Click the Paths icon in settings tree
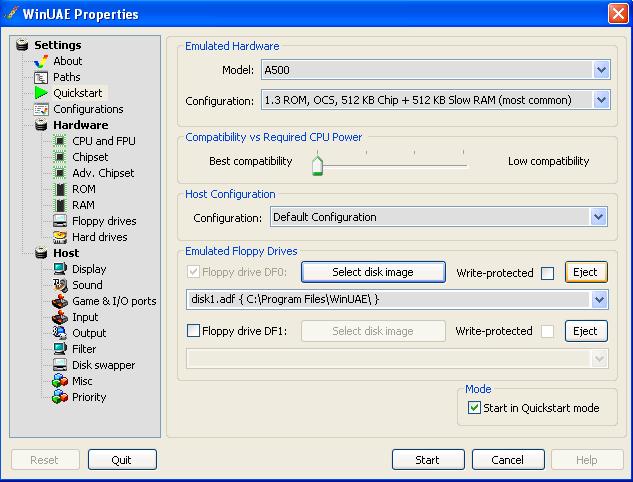The height and width of the screenshot is (482, 633). pos(41,77)
